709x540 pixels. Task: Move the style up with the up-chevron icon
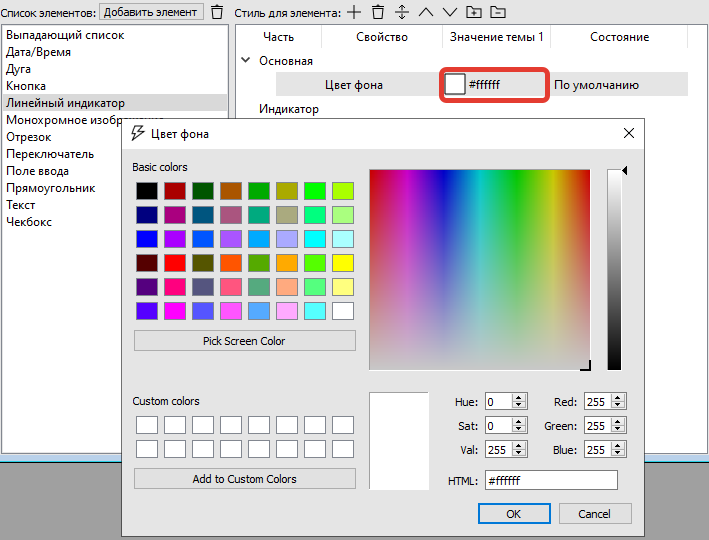coord(425,12)
